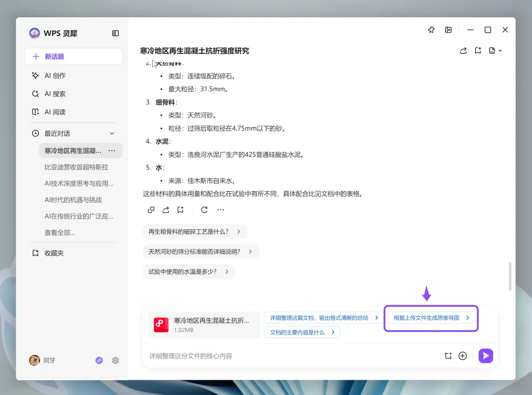Start a 新话题 conversation

click(73, 56)
